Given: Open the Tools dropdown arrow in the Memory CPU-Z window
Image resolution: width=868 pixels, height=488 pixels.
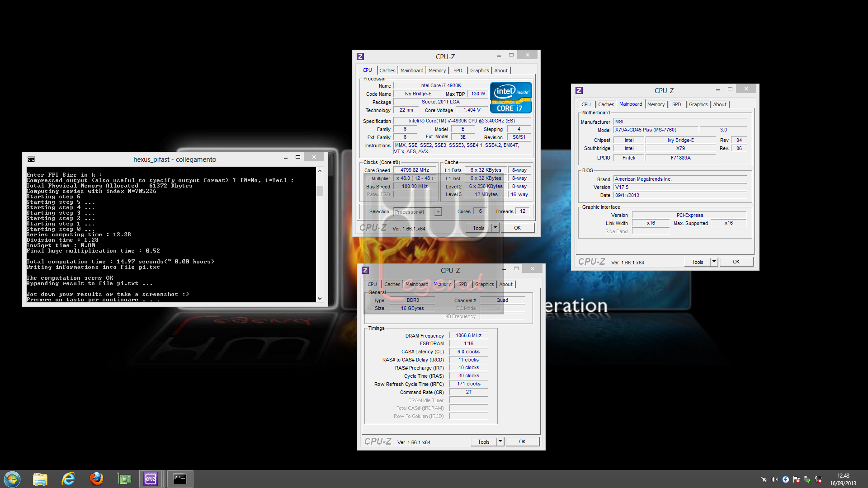Looking at the screenshot, I should click(x=500, y=441).
